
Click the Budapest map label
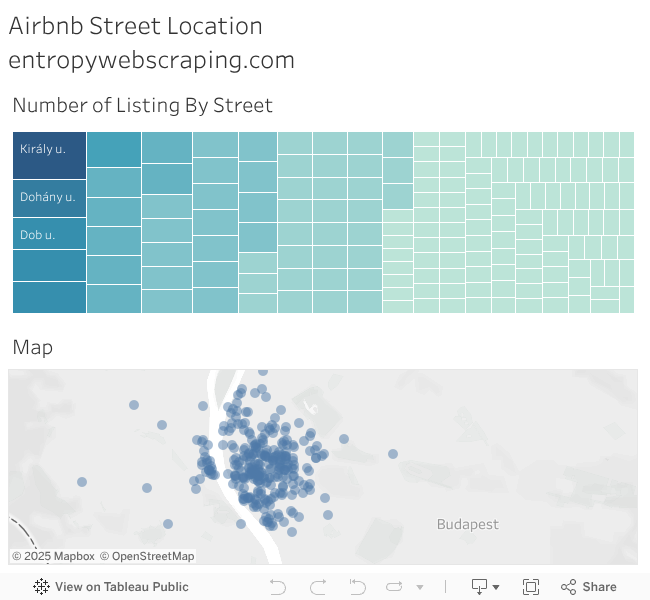pos(468,524)
